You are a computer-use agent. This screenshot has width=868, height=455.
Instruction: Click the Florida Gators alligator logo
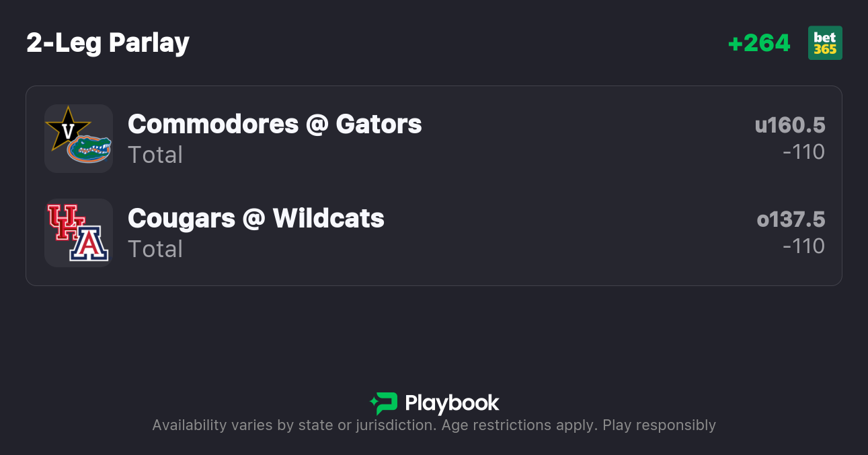tap(90, 149)
